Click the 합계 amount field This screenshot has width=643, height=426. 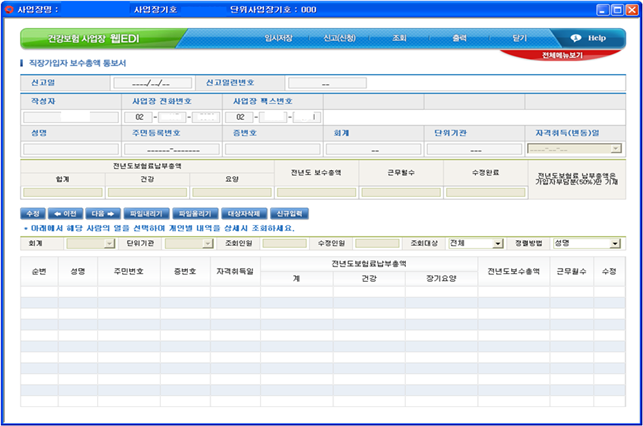click(63, 192)
